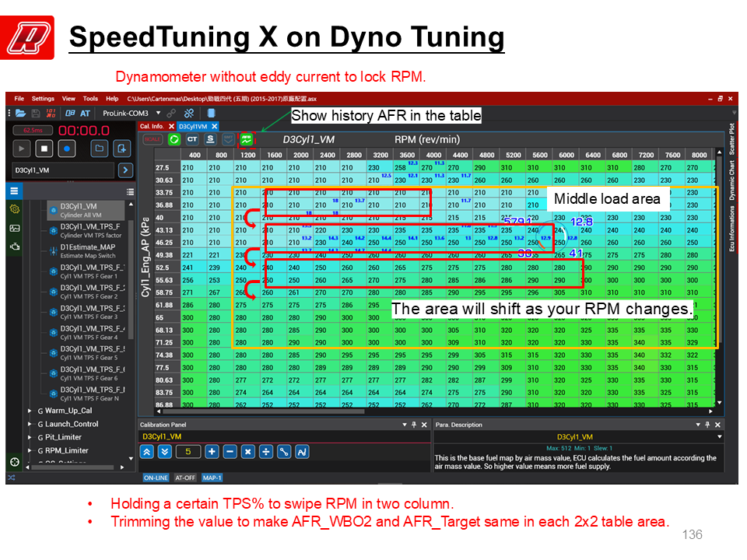This screenshot has width=747, height=560.
Task: Click the multiply button in Calibration Panel
Action: [247, 451]
